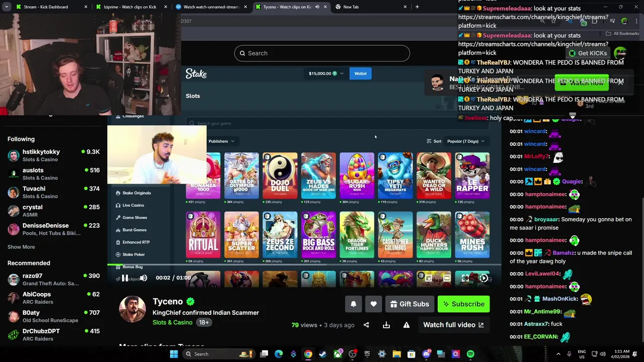Click the Get KICKs button
This screenshot has height=362, width=644.
pyautogui.click(x=588, y=53)
